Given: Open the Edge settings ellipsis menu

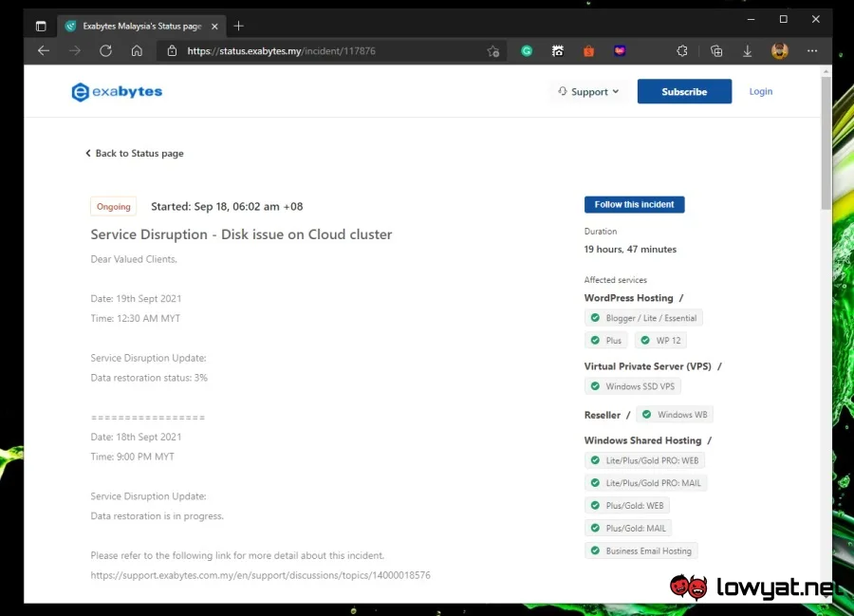Looking at the screenshot, I should (812, 50).
